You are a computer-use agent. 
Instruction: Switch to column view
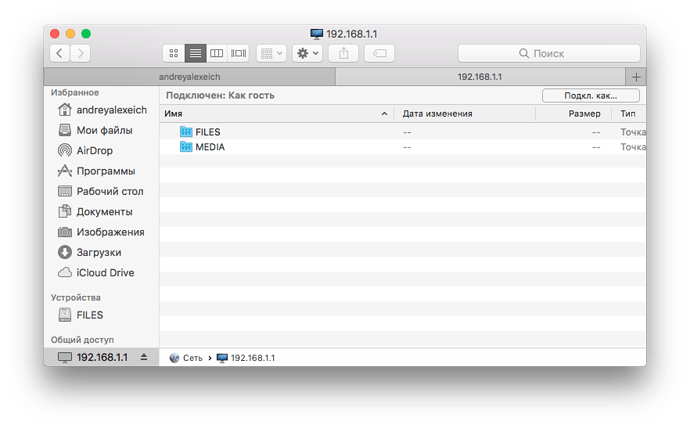point(217,53)
